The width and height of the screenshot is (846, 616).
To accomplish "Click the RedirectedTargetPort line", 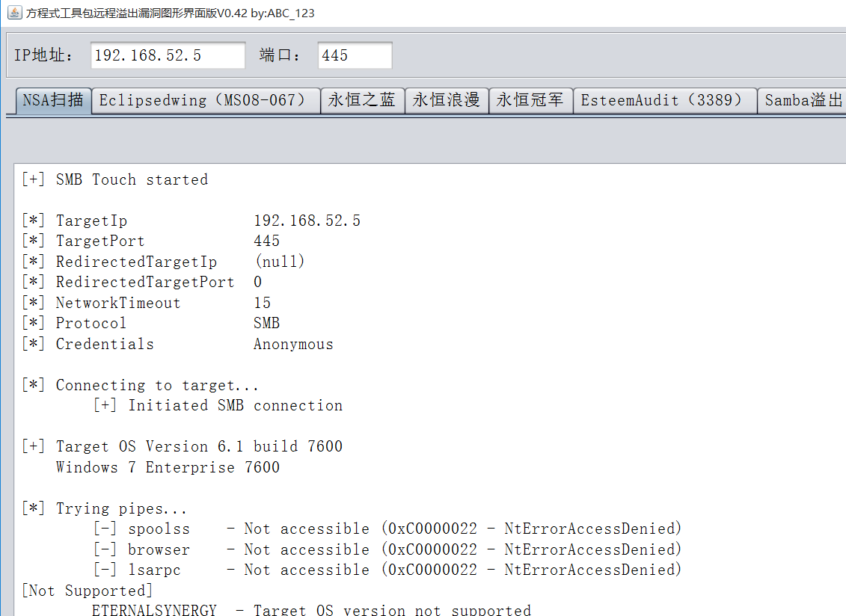I will click(142, 282).
